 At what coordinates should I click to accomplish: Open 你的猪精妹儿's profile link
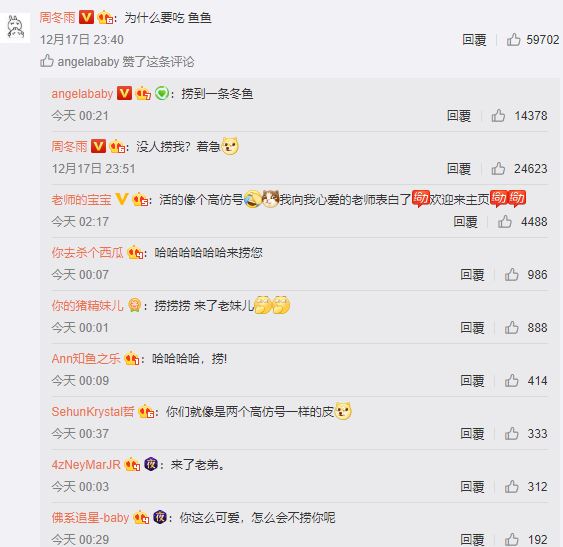pos(87,305)
